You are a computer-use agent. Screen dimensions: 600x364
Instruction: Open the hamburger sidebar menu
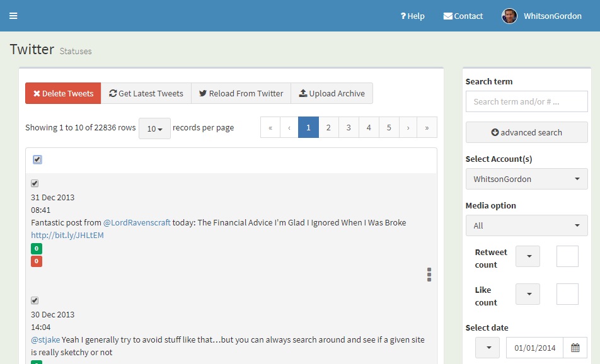pyautogui.click(x=13, y=16)
